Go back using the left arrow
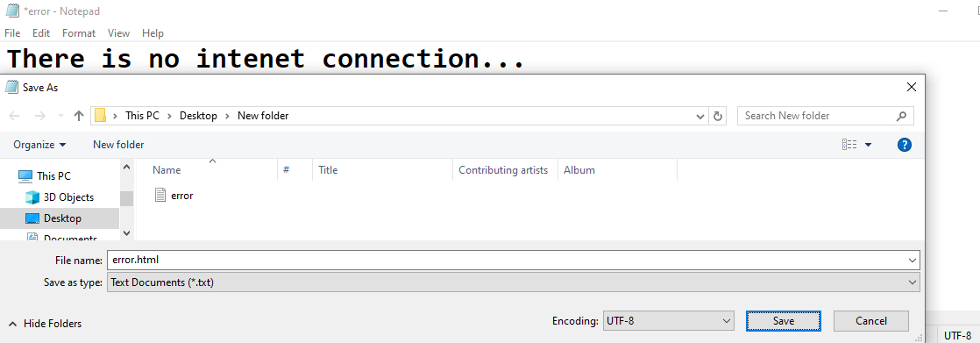980x343 pixels. 14,116
